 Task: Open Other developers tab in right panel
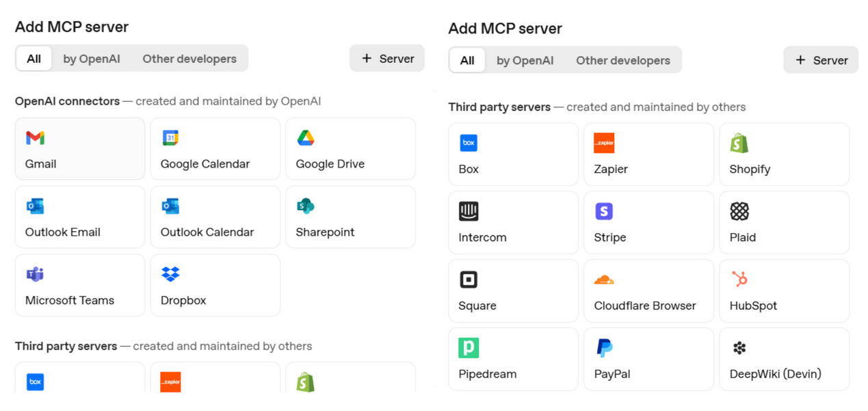pyautogui.click(x=623, y=60)
